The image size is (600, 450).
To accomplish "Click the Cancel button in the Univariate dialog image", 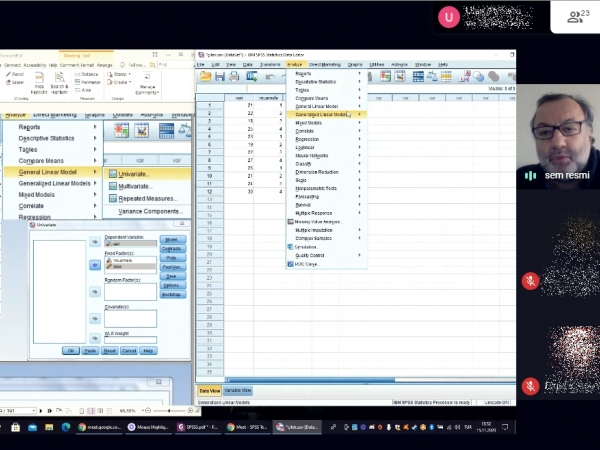I will click(x=129, y=351).
